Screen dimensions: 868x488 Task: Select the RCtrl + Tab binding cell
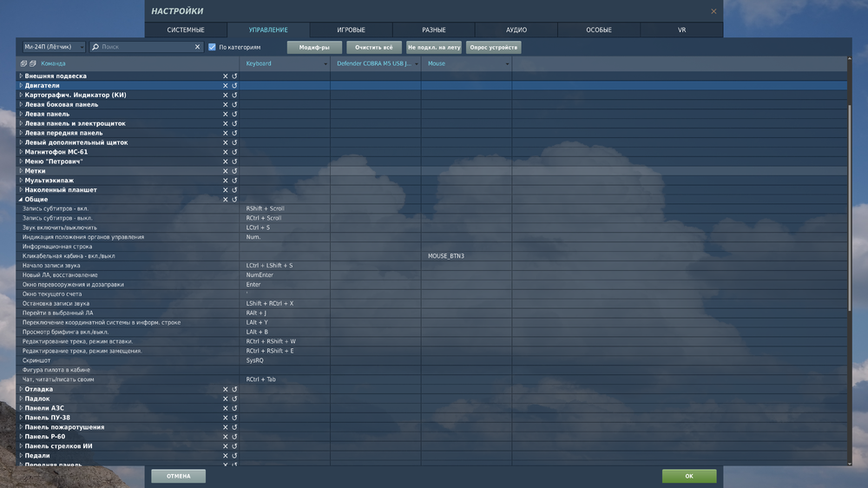point(285,379)
